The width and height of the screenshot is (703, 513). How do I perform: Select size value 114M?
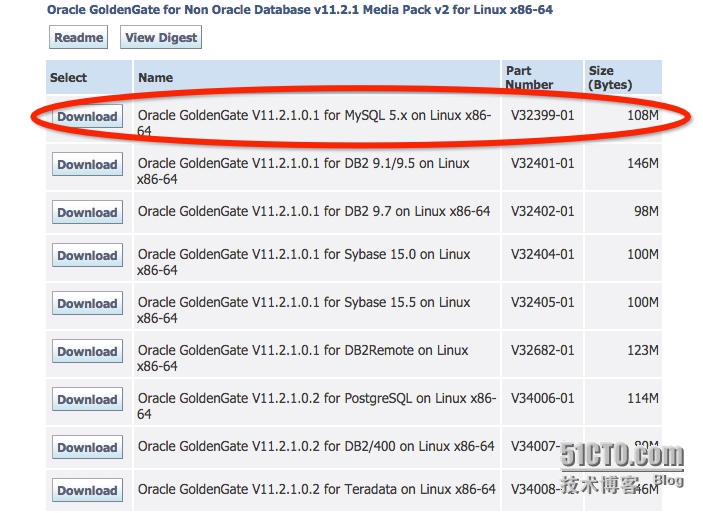point(643,398)
